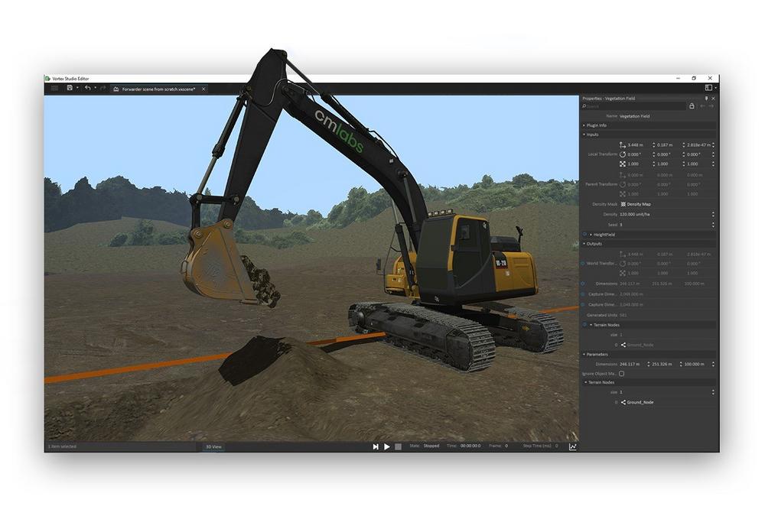Toggle the Properties lock icon
Screen dimensions: 765x532
click(692, 106)
